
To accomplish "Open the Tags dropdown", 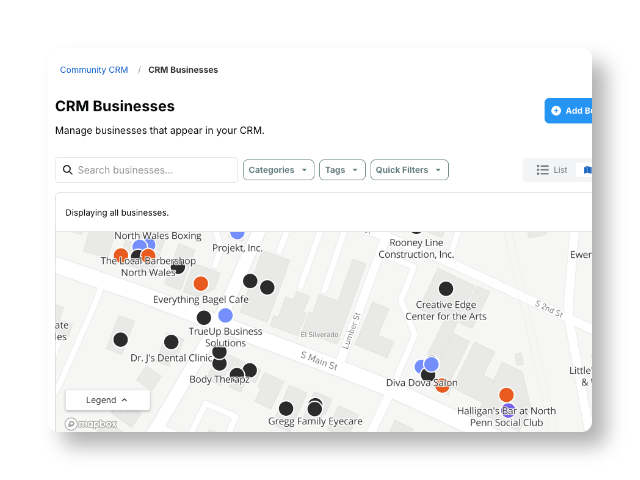I will [x=342, y=170].
